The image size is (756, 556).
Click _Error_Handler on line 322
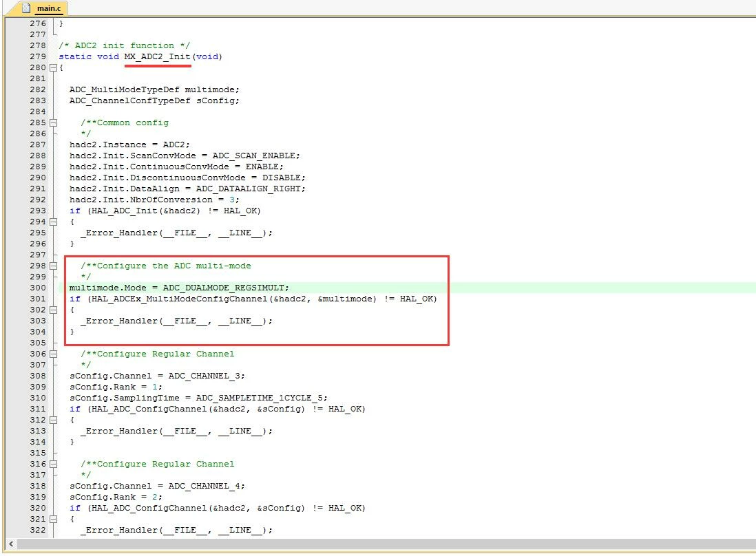119,531
